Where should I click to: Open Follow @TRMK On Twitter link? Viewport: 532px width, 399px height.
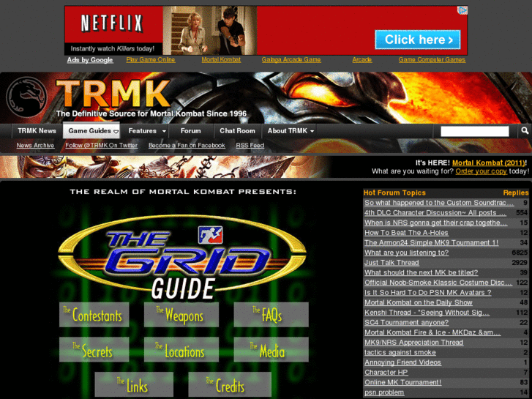click(x=101, y=146)
